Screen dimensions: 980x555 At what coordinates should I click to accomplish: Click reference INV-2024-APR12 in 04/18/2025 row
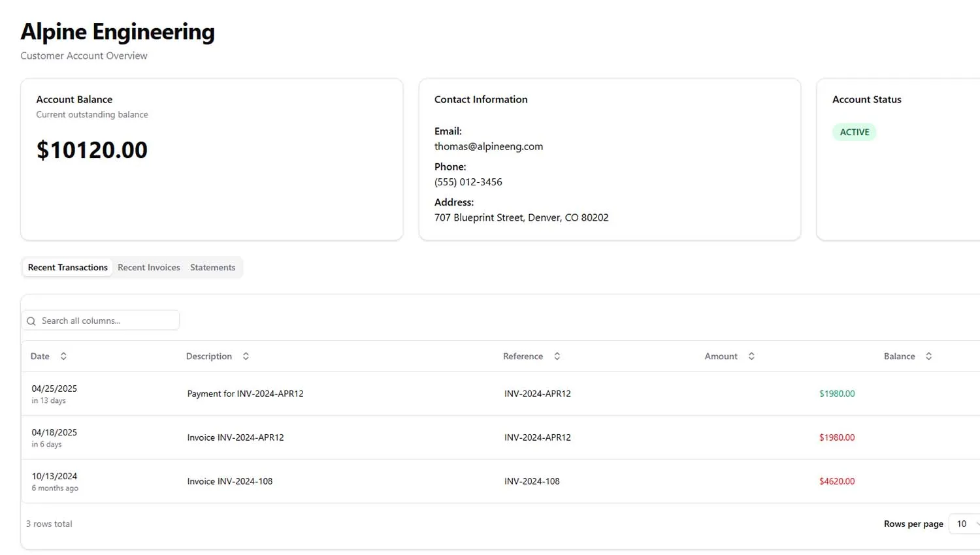click(x=538, y=437)
